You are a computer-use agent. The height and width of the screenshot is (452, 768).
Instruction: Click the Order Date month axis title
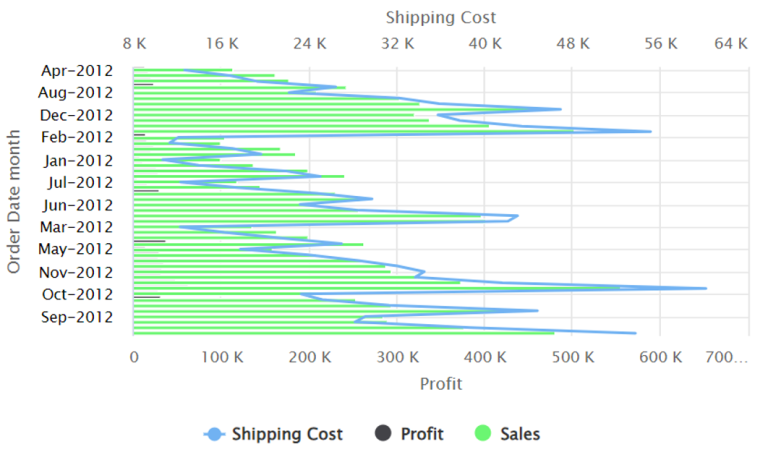click(14, 201)
